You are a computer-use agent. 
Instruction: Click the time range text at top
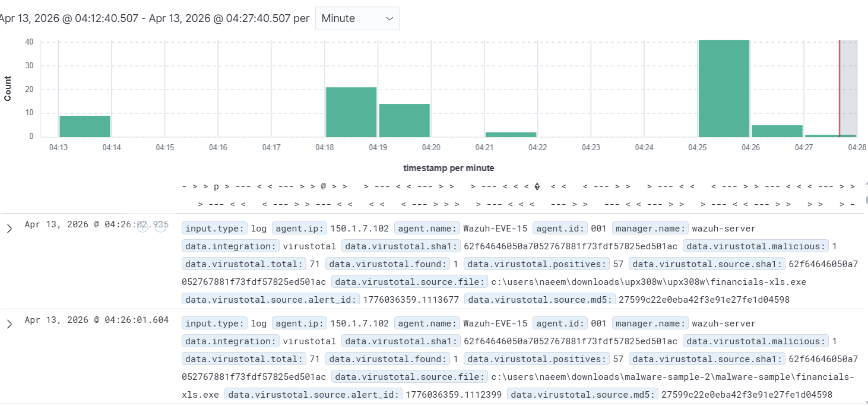click(155, 18)
